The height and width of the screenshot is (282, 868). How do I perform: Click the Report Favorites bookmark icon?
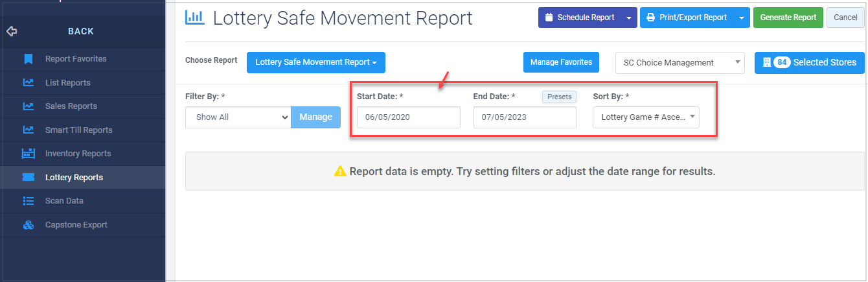tap(28, 59)
